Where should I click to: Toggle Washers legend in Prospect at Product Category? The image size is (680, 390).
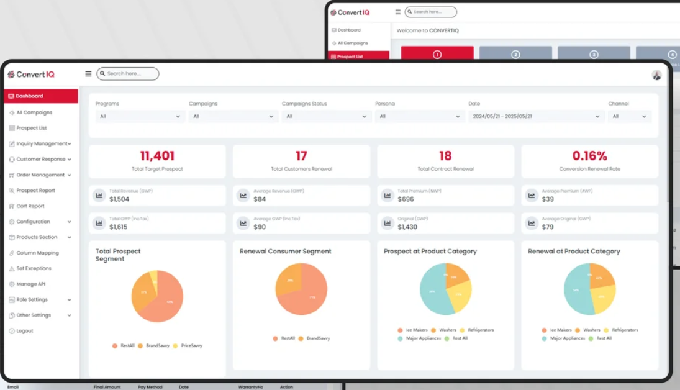coord(444,330)
